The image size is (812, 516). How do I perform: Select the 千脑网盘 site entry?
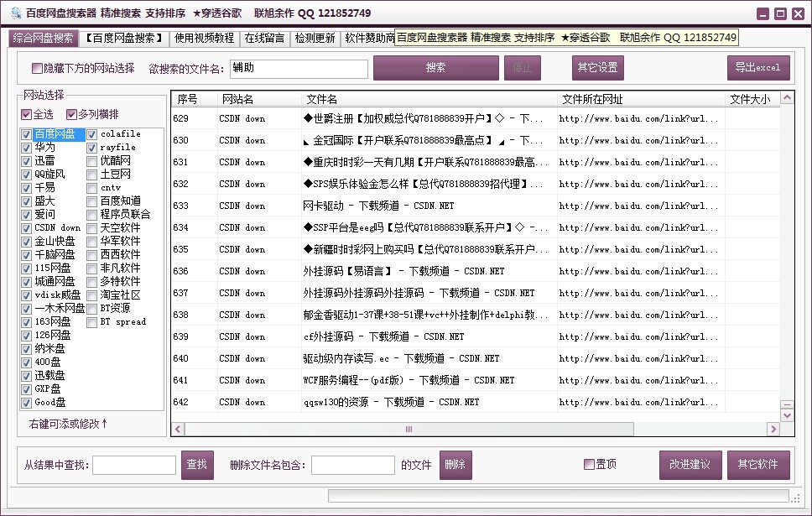[x=55, y=255]
